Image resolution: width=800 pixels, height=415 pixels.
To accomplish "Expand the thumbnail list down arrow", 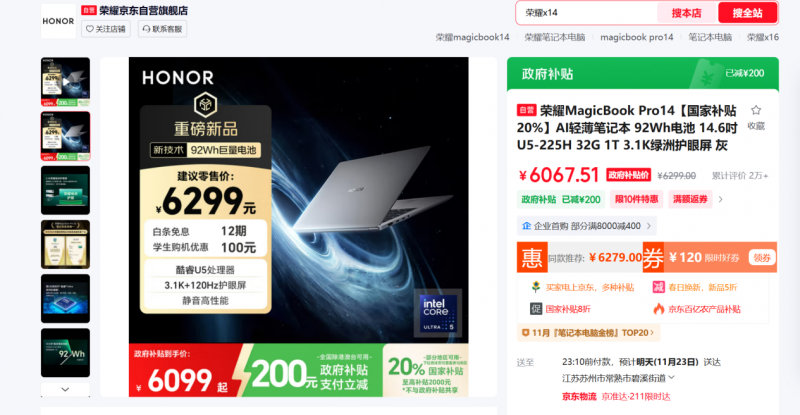I will (x=65, y=389).
